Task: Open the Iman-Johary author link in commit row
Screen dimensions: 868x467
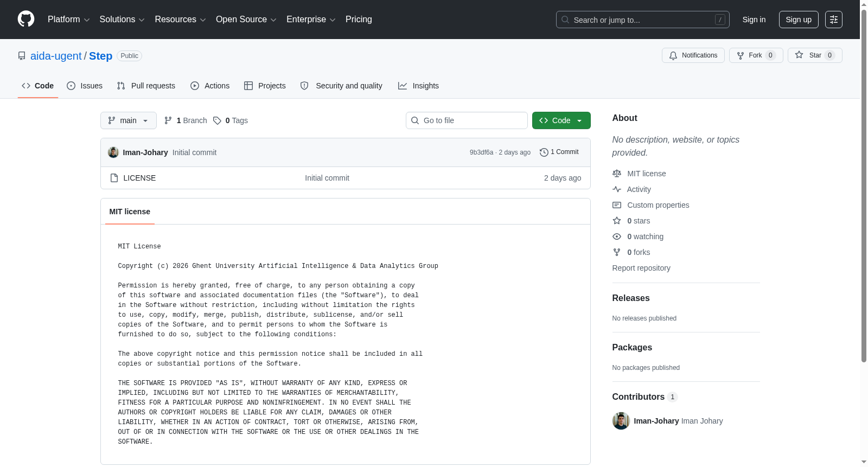Action: [x=145, y=152]
